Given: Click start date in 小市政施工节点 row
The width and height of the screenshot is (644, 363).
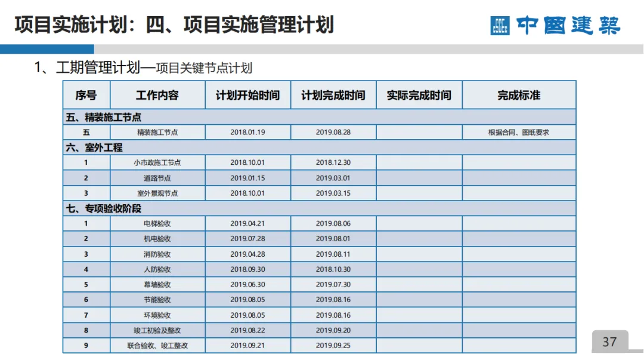Looking at the screenshot, I should click(x=247, y=163).
